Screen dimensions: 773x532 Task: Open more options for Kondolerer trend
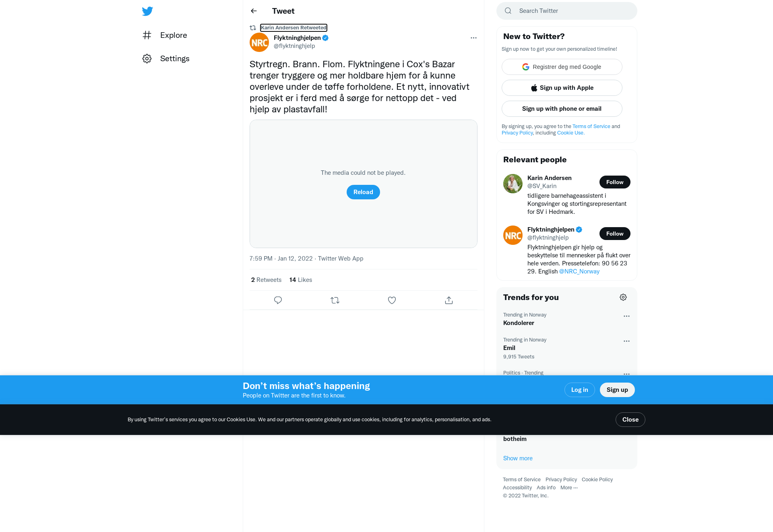coord(626,316)
